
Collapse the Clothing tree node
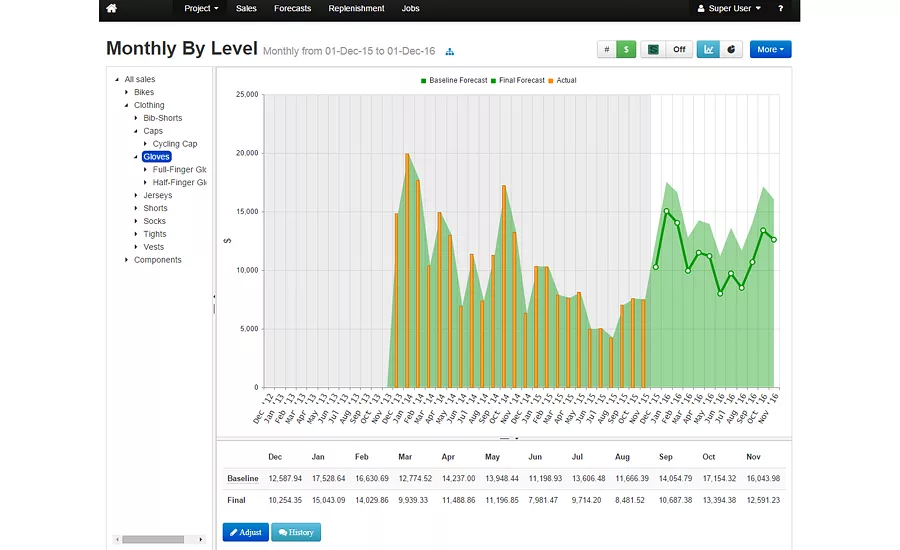(x=127, y=105)
